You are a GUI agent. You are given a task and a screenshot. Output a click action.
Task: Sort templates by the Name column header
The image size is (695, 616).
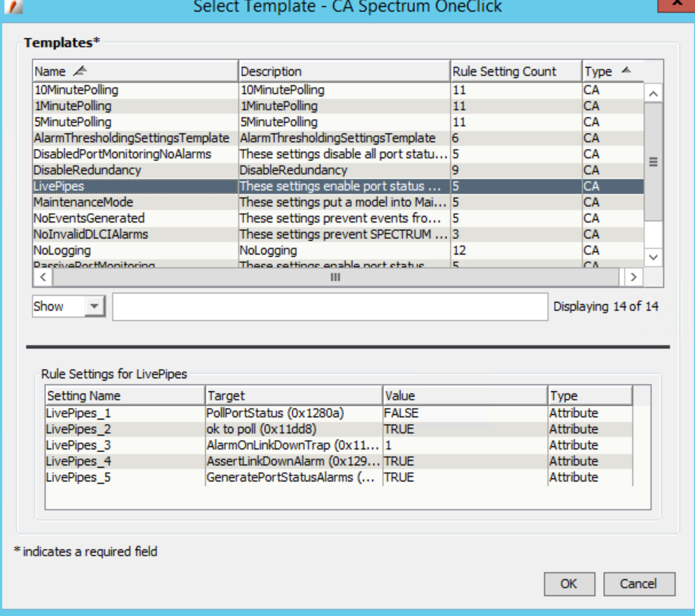[x=136, y=71]
